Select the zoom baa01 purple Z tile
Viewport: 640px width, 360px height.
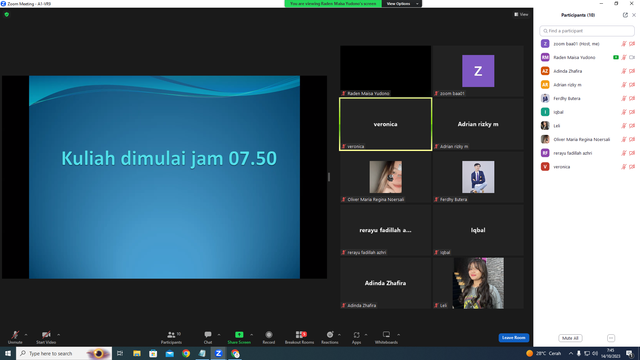pos(478,71)
